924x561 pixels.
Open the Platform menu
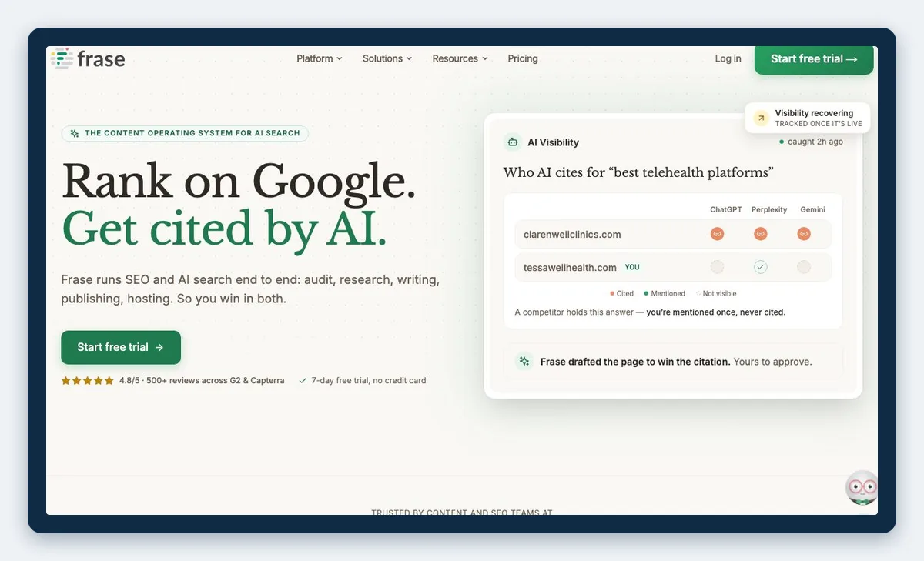click(x=320, y=58)
